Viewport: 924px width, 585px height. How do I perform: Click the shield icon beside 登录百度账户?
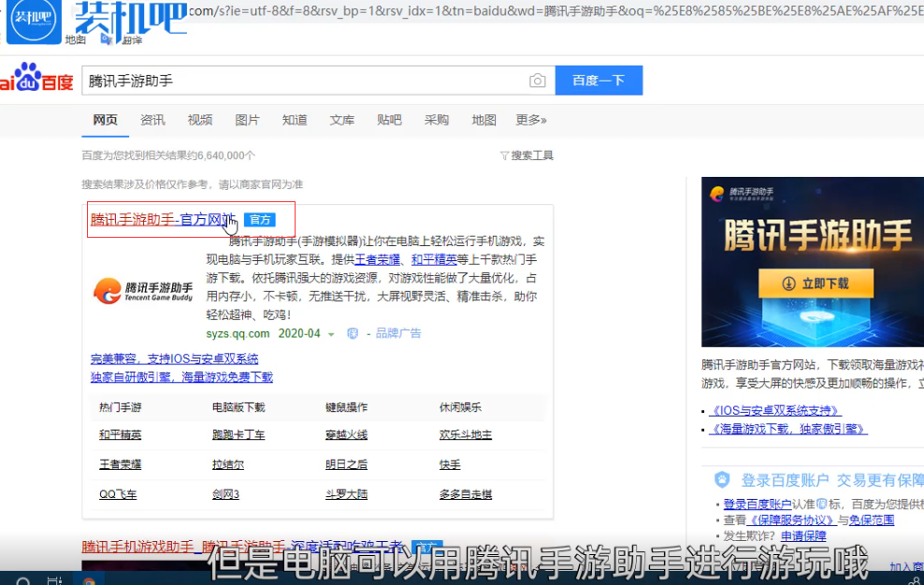coord(722,480)
